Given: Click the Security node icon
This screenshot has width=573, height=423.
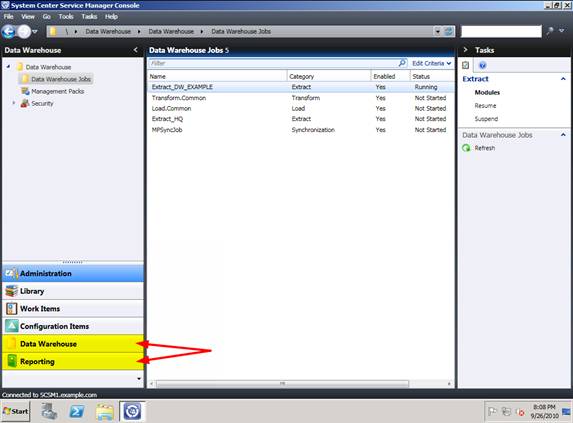Looking at the screenshot, I should [25, 103].
